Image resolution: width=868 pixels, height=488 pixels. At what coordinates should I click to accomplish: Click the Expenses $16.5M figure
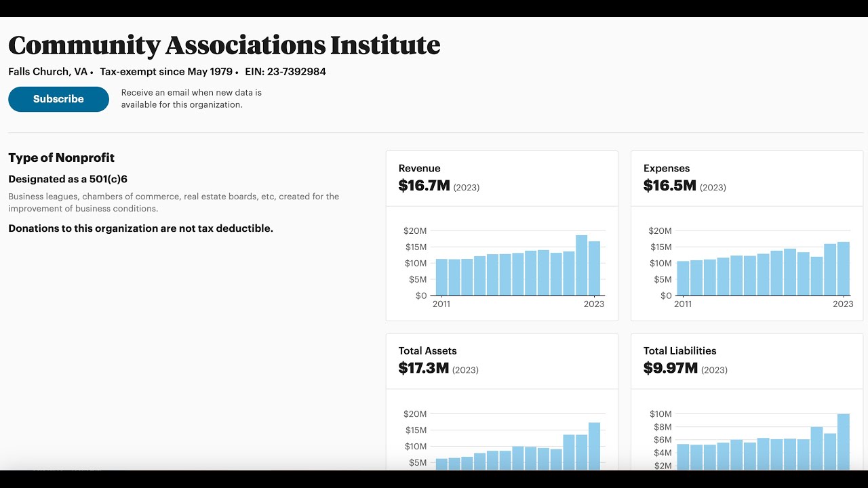point(670,186)
